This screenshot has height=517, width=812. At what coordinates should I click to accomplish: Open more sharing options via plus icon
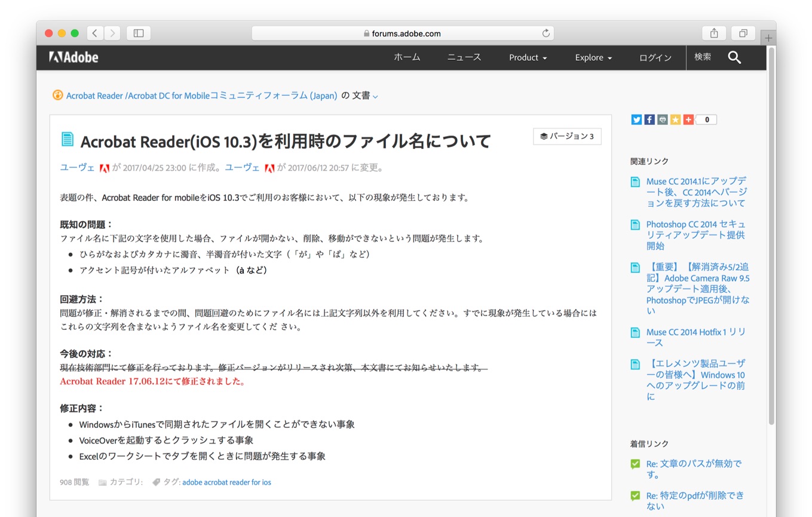click(x=688, y=120)
